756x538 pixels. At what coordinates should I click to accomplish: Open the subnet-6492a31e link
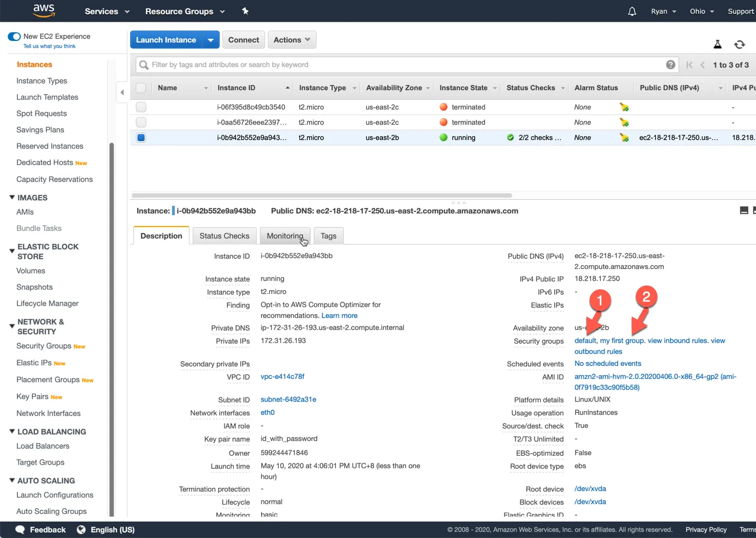288,400
